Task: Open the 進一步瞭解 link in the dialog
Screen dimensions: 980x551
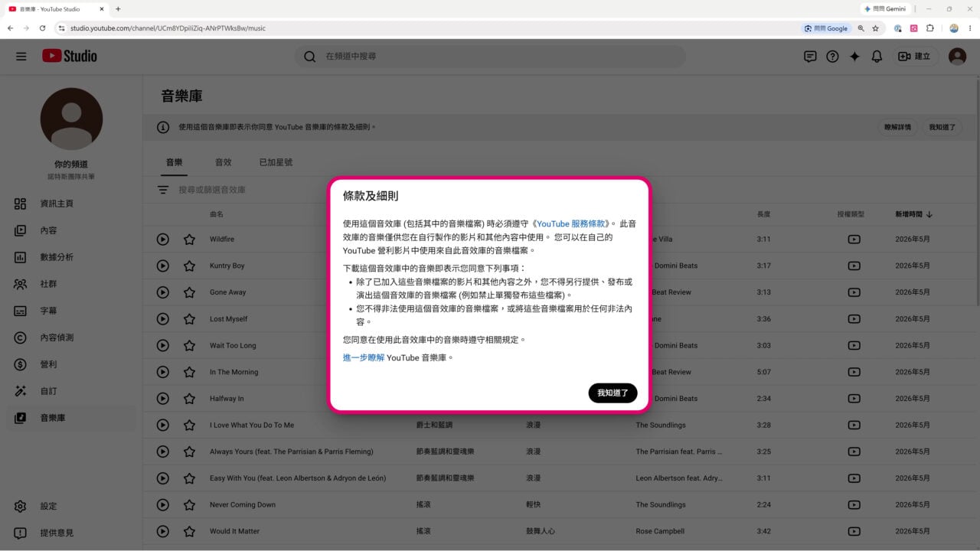Action: [364, 357]
